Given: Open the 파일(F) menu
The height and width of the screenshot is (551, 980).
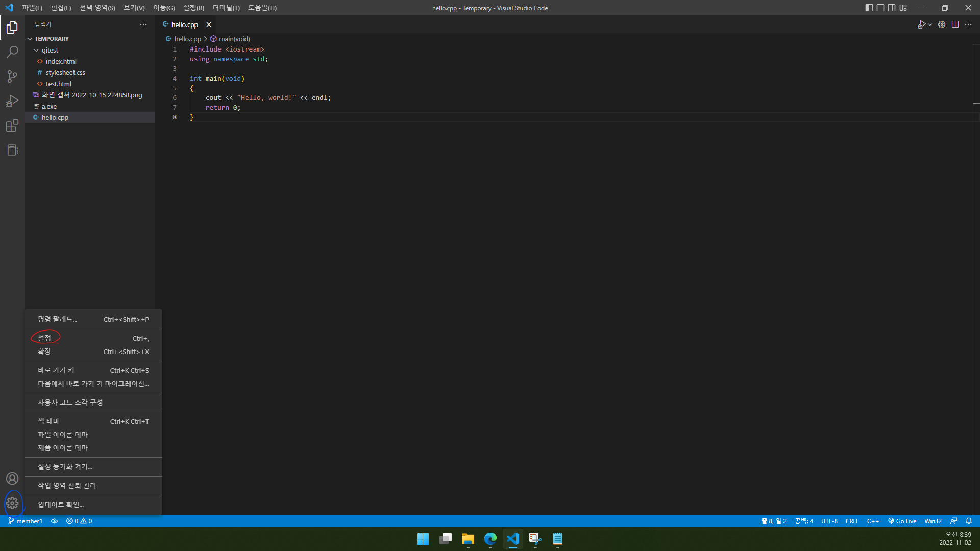Looking at the screenshot, I should [32, 8].
